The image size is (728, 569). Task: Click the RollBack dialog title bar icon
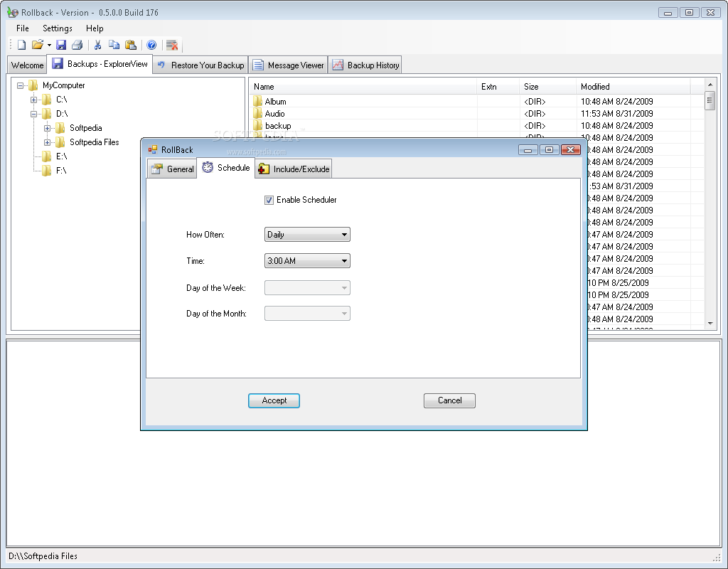(x=152, y=149)
